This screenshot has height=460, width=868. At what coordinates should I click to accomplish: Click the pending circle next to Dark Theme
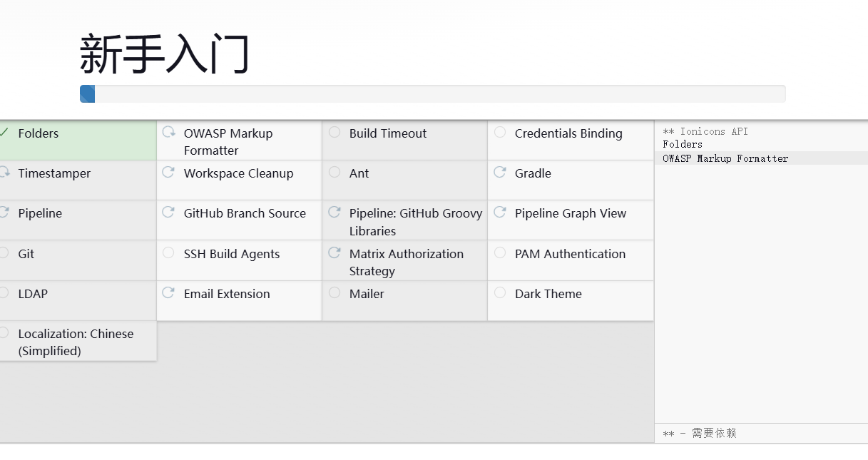point(500,292)
